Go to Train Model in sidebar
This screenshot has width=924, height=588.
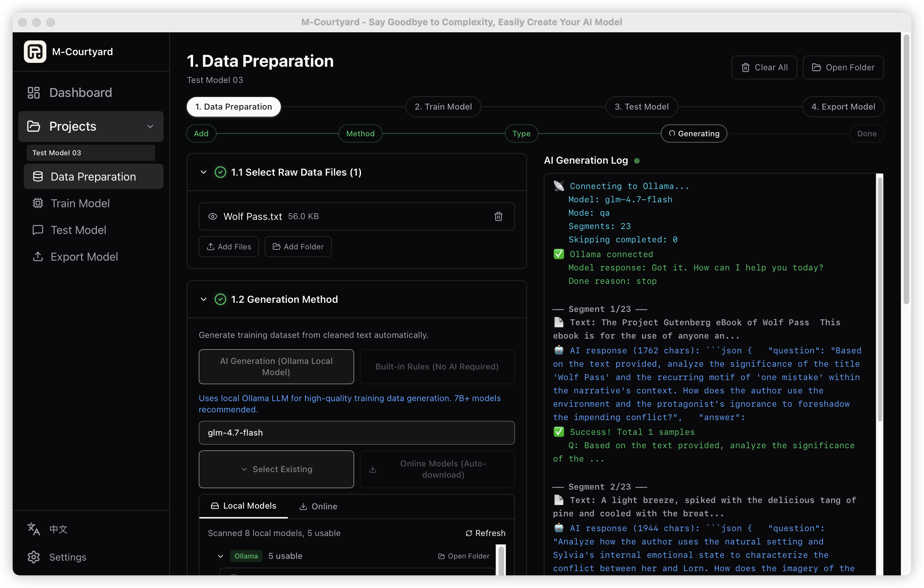pos(80,203)
